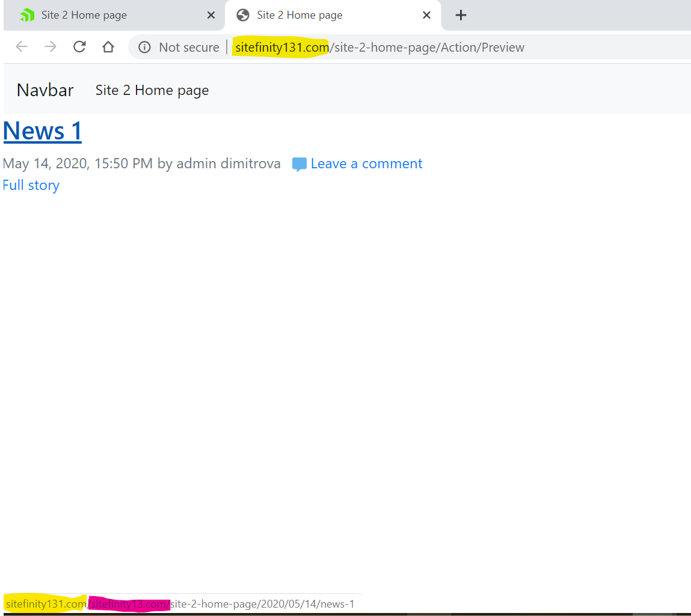
Task: View site information icon next to Not secure
Action: click(x=144, y=47)
